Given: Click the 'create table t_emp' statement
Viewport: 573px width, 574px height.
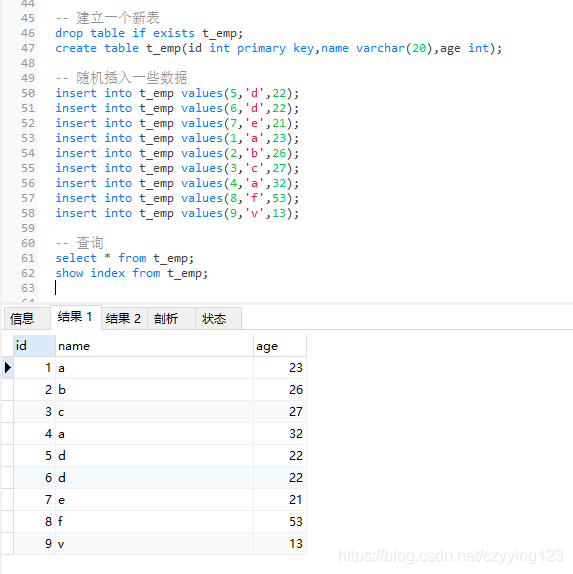Looking at the screenshot, I should (x=279, y=48).
